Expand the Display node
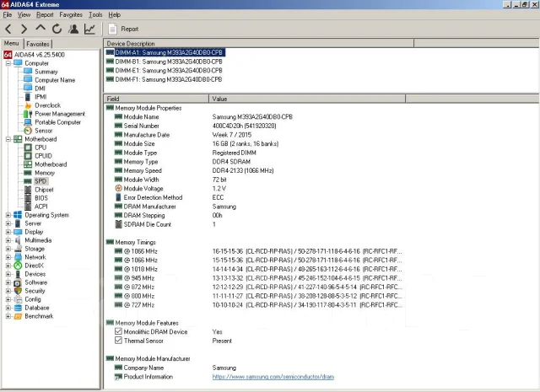This screenshot has height=392, width=540. tap(8, 232)
